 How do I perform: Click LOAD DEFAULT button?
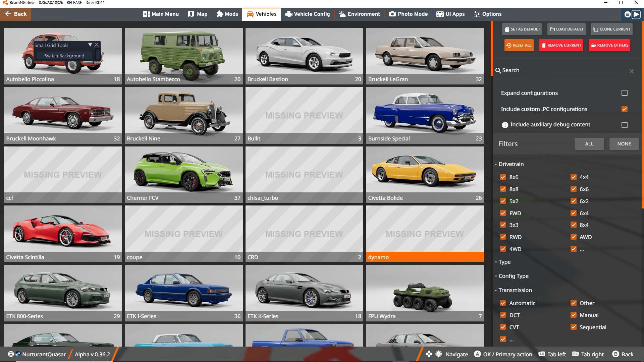tap(567, 29)
